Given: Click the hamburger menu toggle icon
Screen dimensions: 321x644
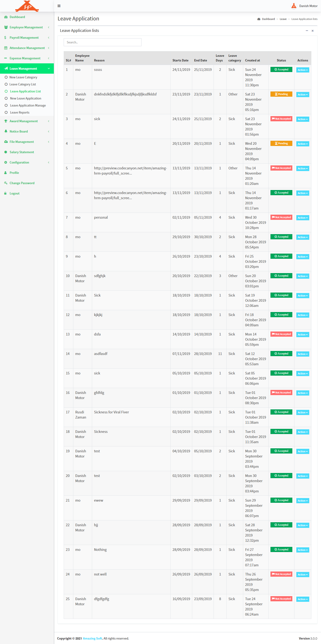Looking at the screenshot, I should coord(59,6).
